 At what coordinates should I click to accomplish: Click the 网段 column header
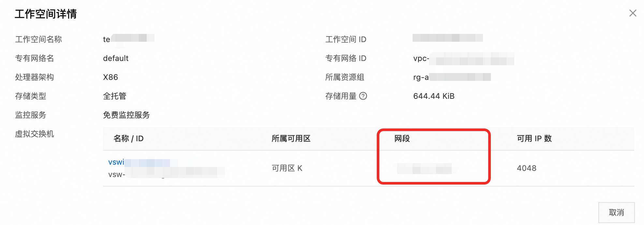(x=402, y=139)
